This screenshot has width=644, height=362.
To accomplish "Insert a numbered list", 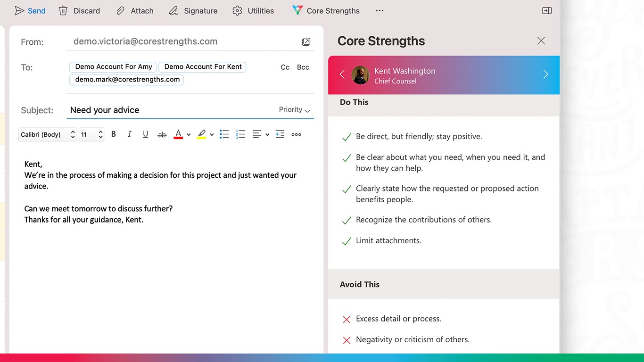I will tap(240, 134).
